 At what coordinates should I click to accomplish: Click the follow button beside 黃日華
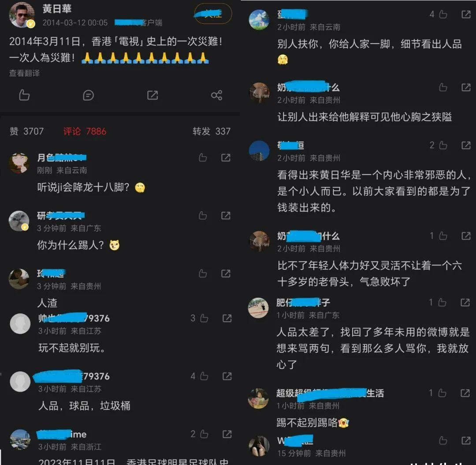point(213,14)
